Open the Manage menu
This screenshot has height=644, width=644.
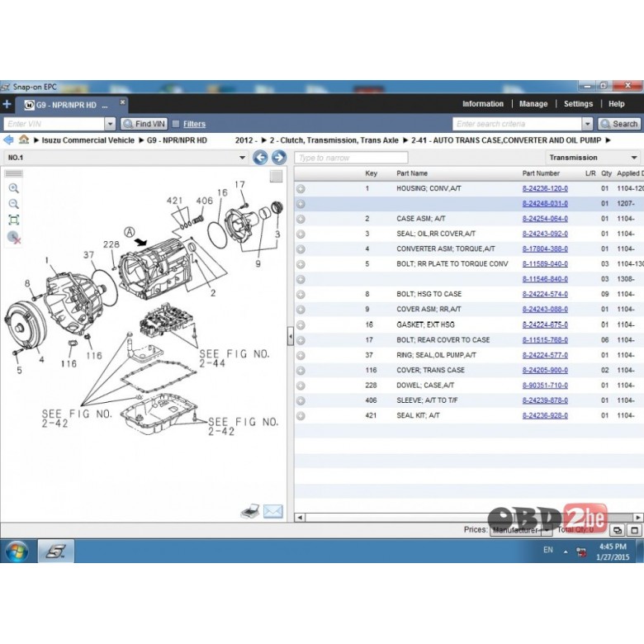(x=533, y=104)
